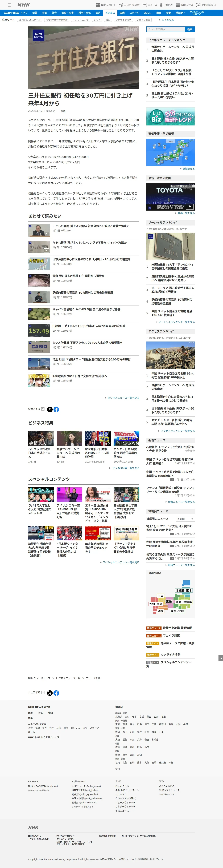The height and width of the screenshot is (868, 223).
Task: Open the キャベツ高値続く article
Action: pos(84,313)
